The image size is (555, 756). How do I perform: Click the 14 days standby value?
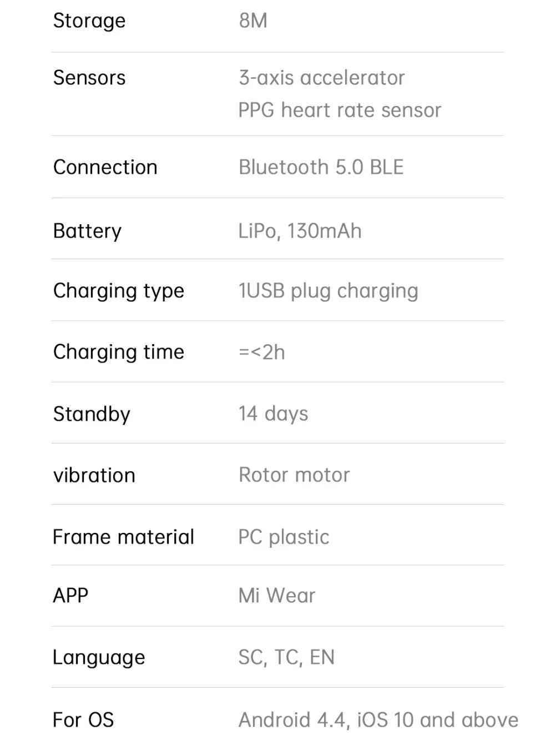tap(273, 414)
